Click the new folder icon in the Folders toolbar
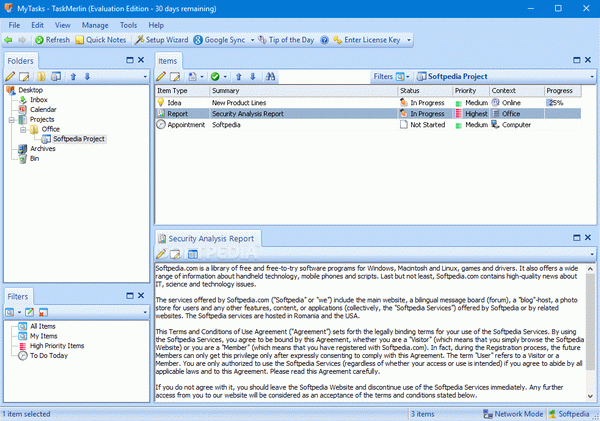600x421 pixels. 41,77
